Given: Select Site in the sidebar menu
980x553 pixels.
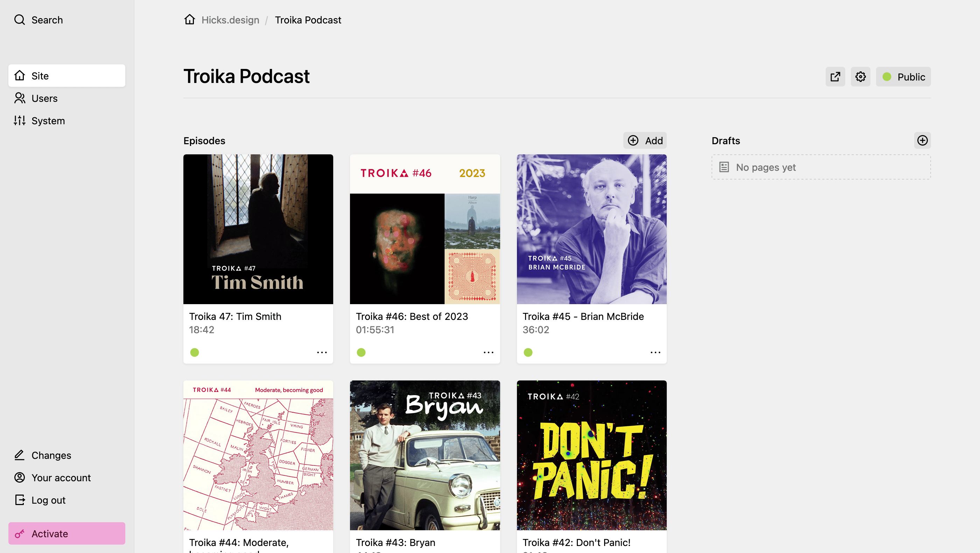Looking at the screenshot, I should pos(66,76).
